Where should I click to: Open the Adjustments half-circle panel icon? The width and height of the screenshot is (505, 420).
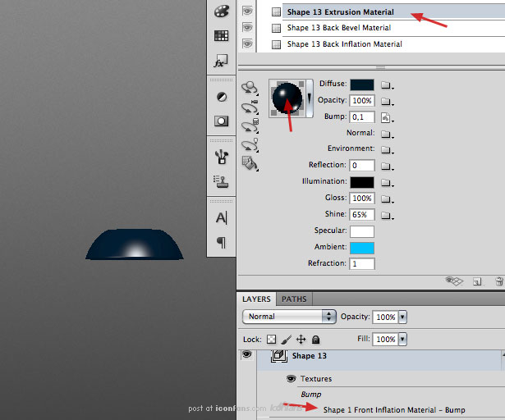pos(222,97)
